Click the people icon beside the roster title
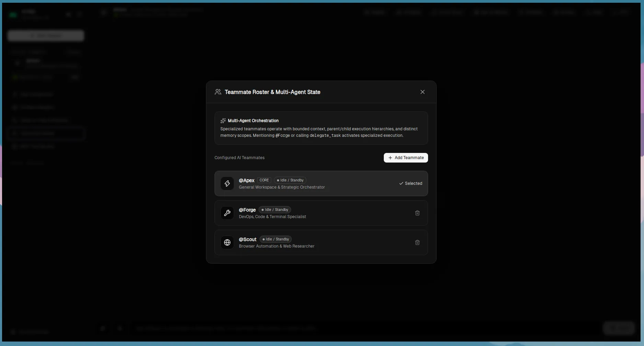Viewport: 644px width, 346px height. tap(218, 92)
